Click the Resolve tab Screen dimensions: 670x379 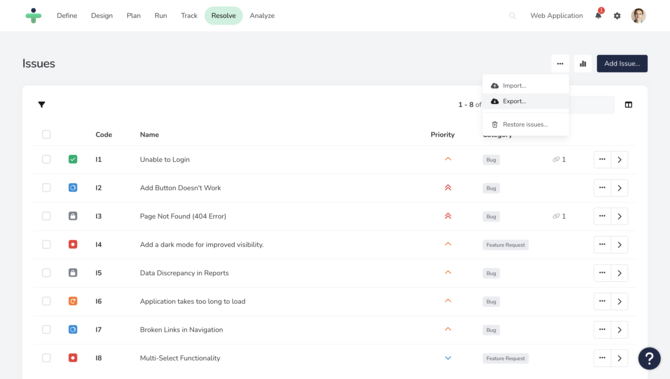223,15
